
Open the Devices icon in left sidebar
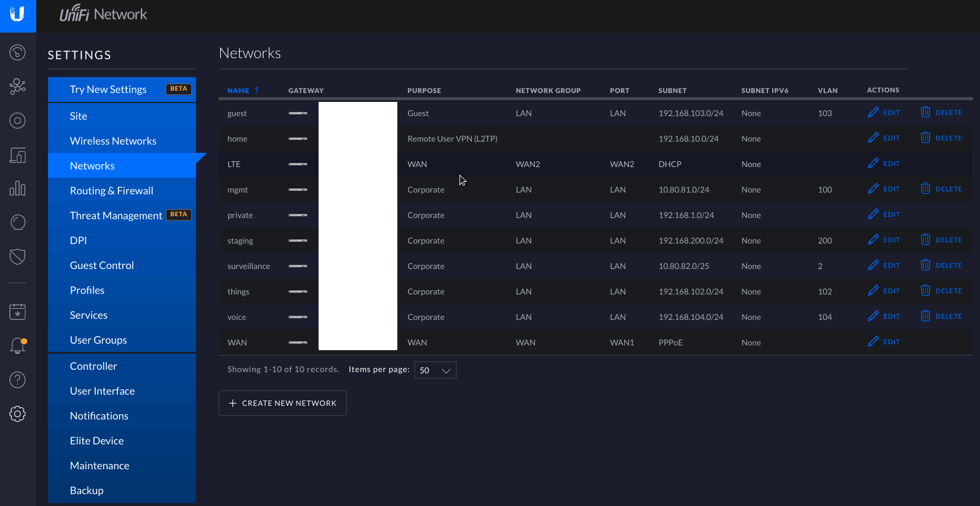coord(18,155)
